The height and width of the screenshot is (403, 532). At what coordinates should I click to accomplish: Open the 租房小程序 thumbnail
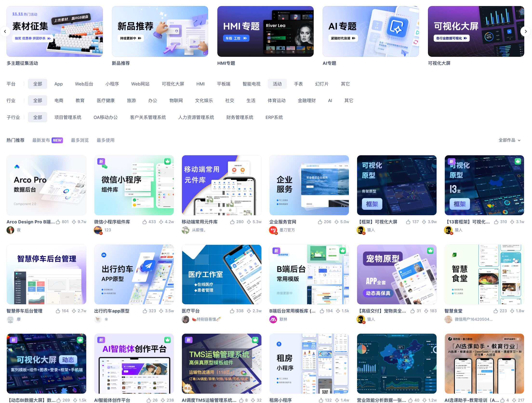pos(309,364)
